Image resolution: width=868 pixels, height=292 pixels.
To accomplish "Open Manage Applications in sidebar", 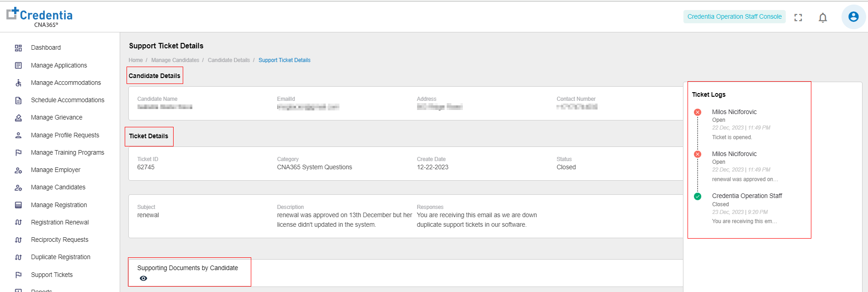I will pos(59,65).
